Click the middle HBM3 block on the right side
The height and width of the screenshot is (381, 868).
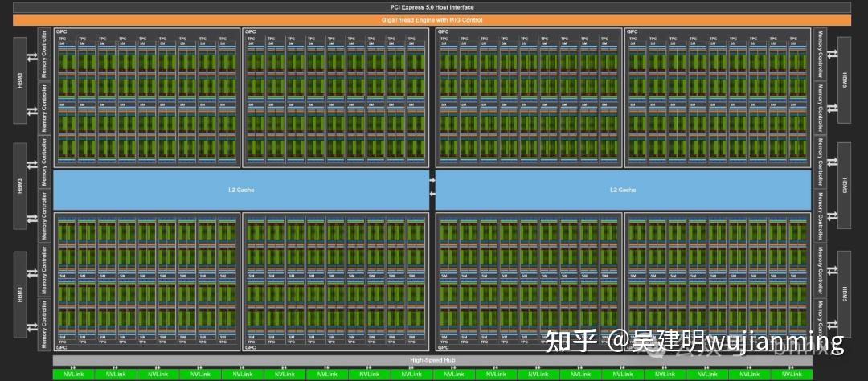pos(844,186)
